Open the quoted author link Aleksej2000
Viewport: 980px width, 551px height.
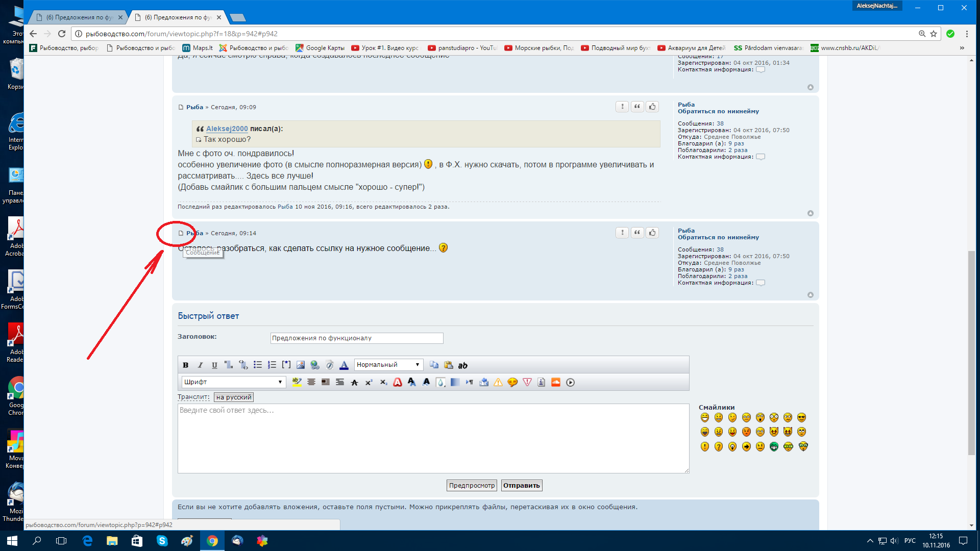(x=227, y=129)
